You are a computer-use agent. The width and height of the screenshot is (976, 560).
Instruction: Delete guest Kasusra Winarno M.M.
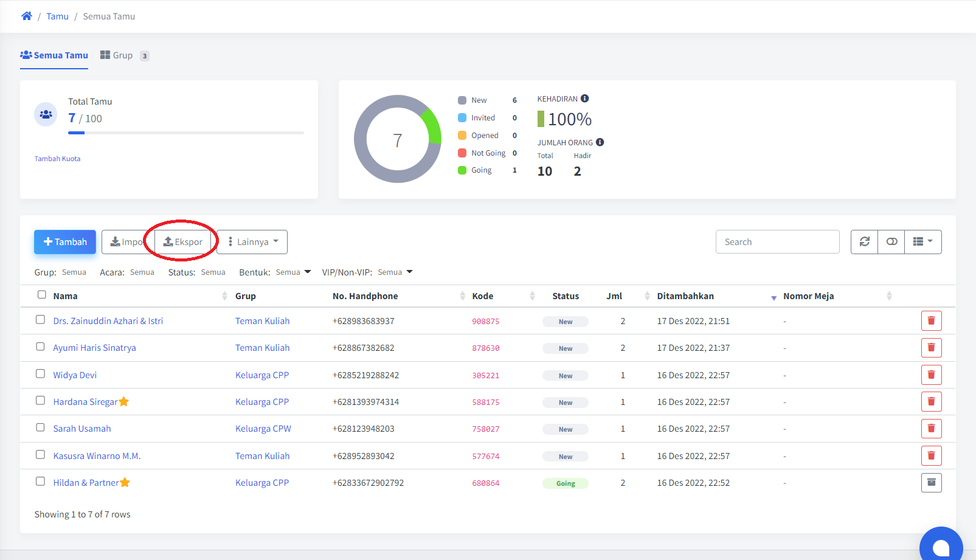[x=931, y=456]
